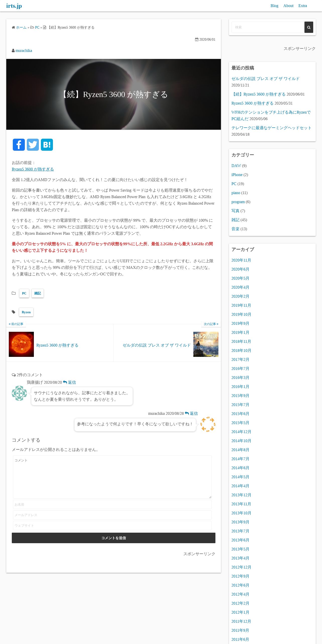Open the sun thumbnail of previous article
This screenshot has width=322, height=644.
coord(21,344)
